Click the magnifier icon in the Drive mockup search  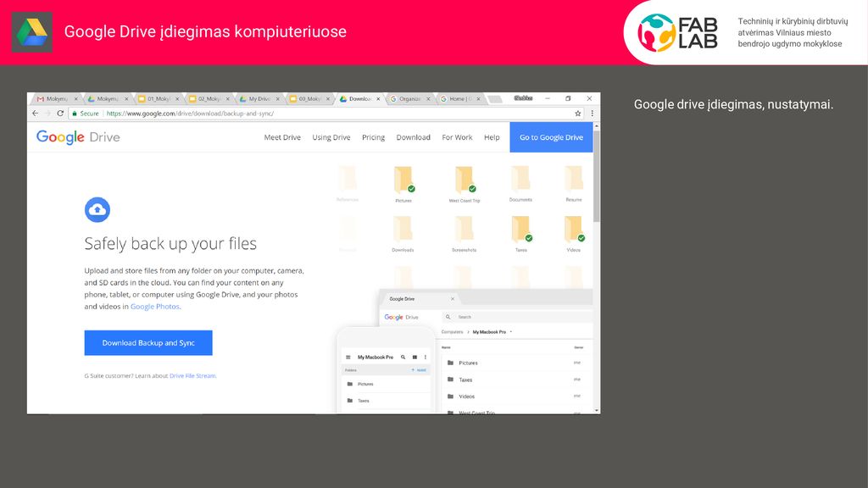(448, 317)
